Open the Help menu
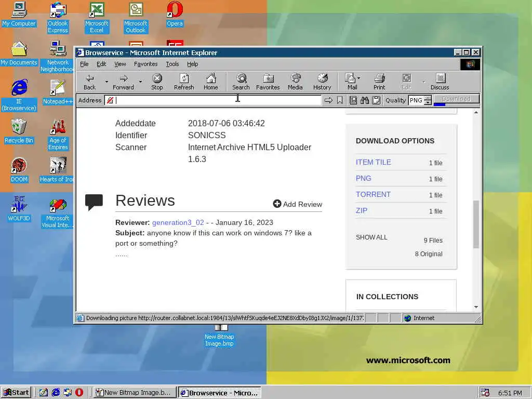 point(192,64)
